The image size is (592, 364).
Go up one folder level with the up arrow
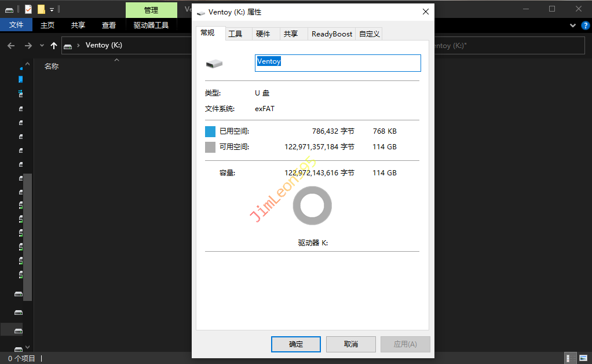54,46
